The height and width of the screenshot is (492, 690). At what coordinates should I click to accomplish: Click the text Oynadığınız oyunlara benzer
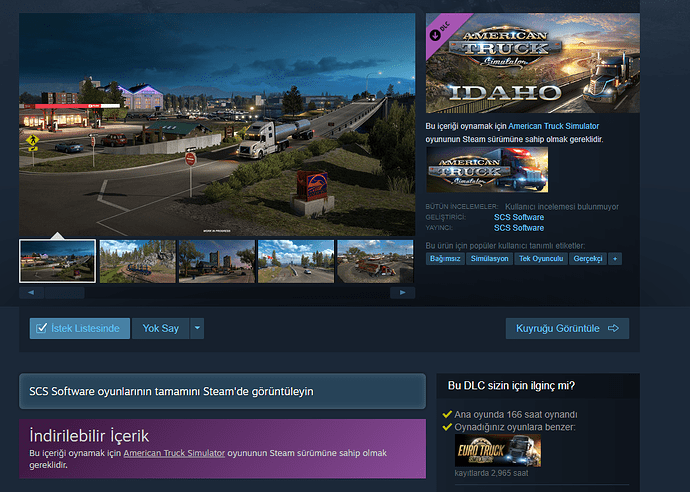tap(515, 427)
